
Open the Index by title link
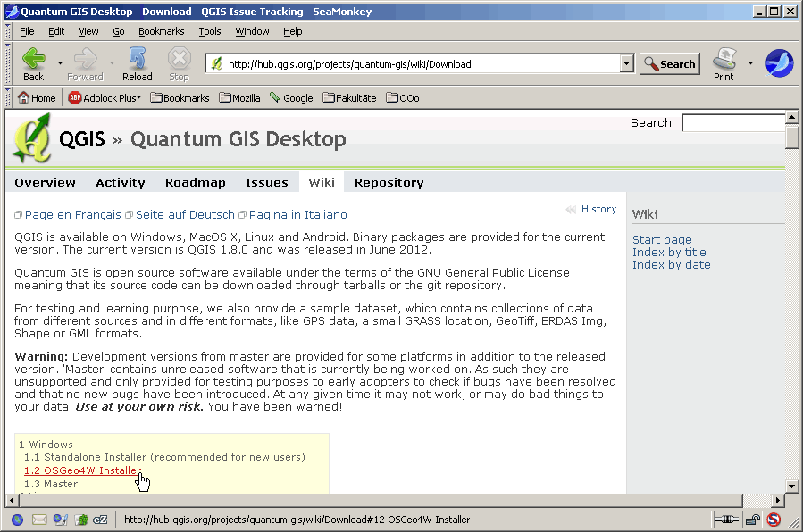click(x=669, y=253)
